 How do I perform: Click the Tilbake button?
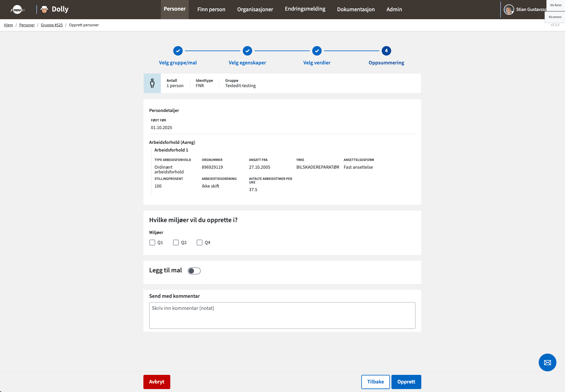pos(375,382)
